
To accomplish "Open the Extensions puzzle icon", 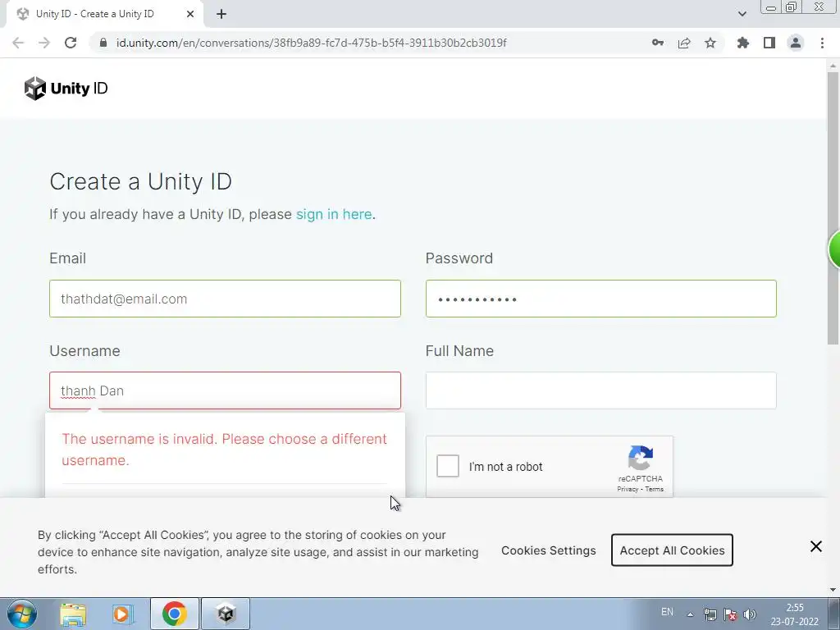I will 743,43.
